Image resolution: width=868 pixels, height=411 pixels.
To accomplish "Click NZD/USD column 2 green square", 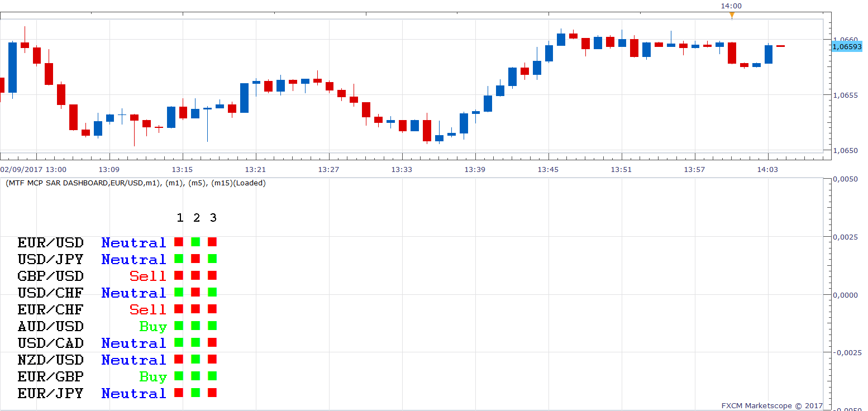I will click(x=195, y=359).
